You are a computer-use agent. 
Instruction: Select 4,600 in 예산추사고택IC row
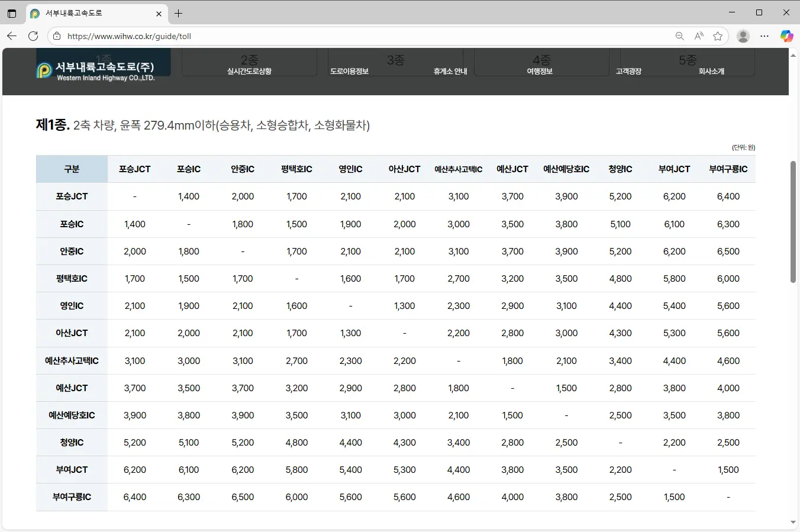tap(728, 361)
